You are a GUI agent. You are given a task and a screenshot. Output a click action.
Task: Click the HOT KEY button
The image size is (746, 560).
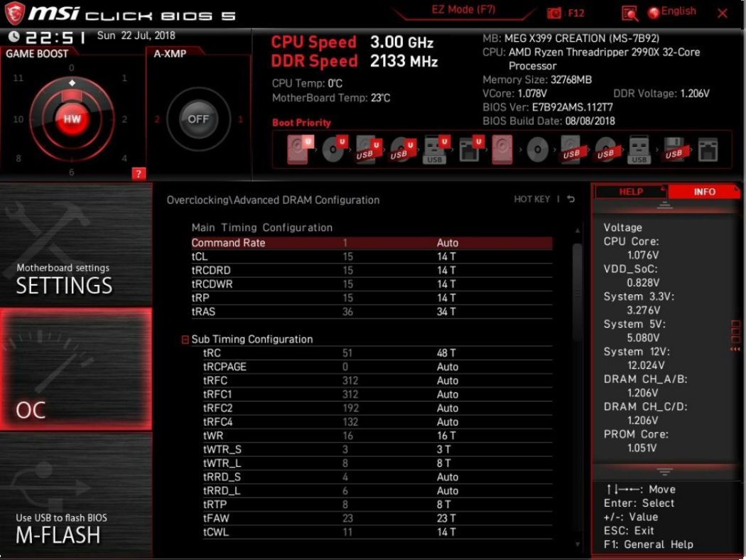[531, 200]
